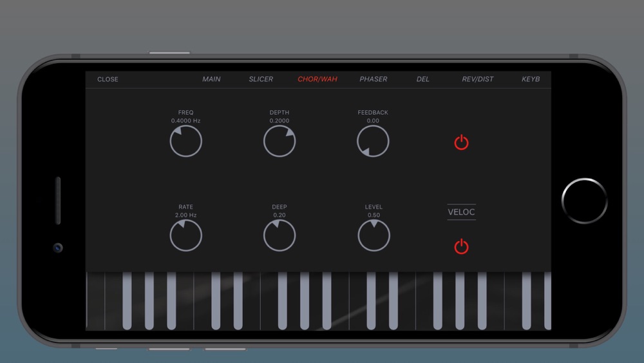Go to the PHASER tab
The width and height of the screenshot is (644, 363).
coord(374,79)
